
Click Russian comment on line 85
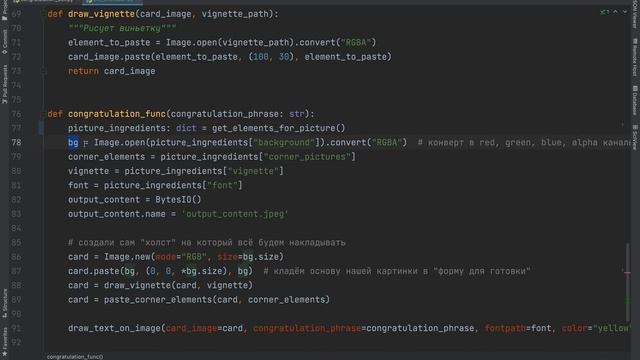tap(207, 242)
